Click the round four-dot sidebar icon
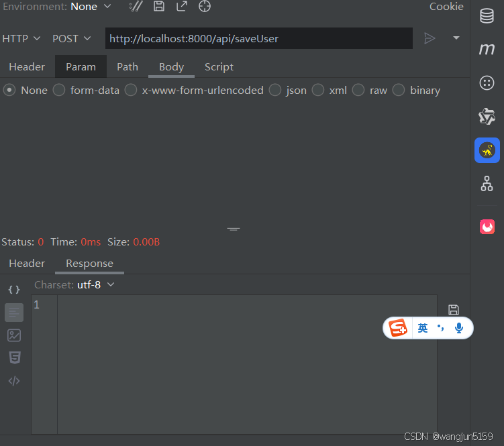 point(487,83)
